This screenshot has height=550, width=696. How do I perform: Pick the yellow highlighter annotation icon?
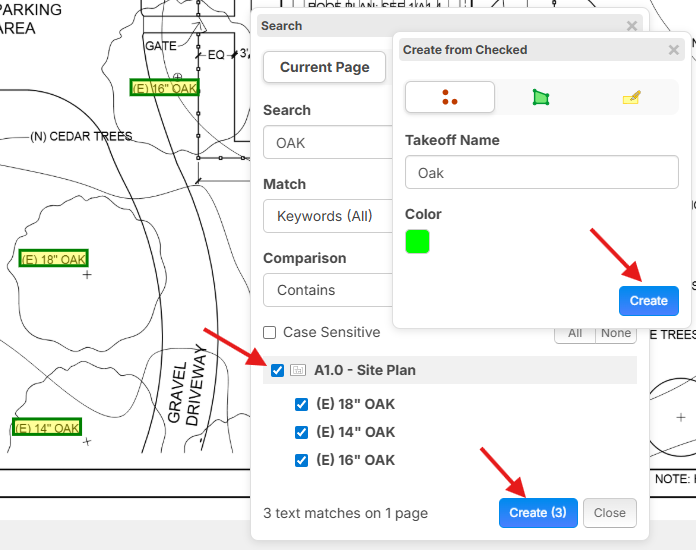(x=632, y=97)
